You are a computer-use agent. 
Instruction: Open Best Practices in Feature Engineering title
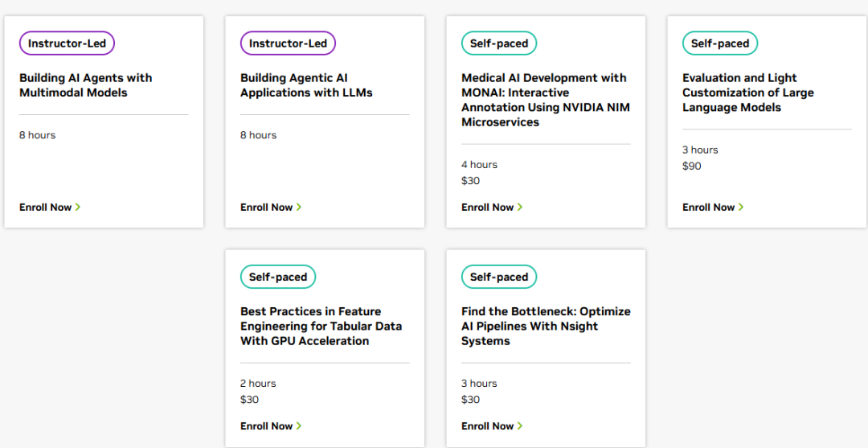321,326
